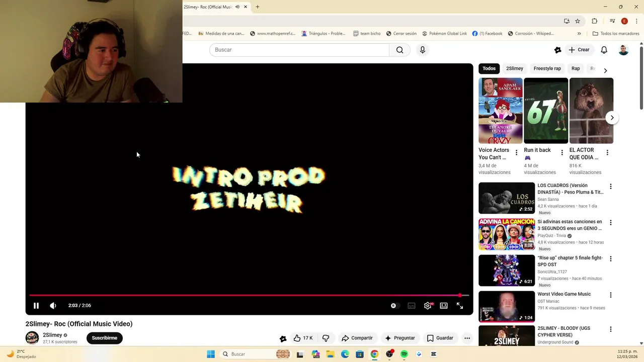Open options for 2SLIMEY - BLOODY video
The width and height of the screenshot is (644, 362).
pyautogui.click(x=611, y=329)
